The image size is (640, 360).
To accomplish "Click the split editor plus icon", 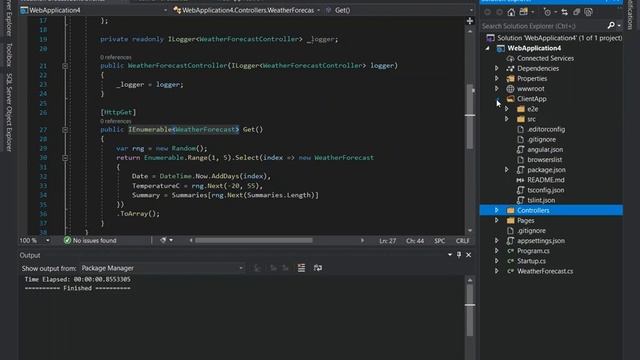I will [470, 21].
